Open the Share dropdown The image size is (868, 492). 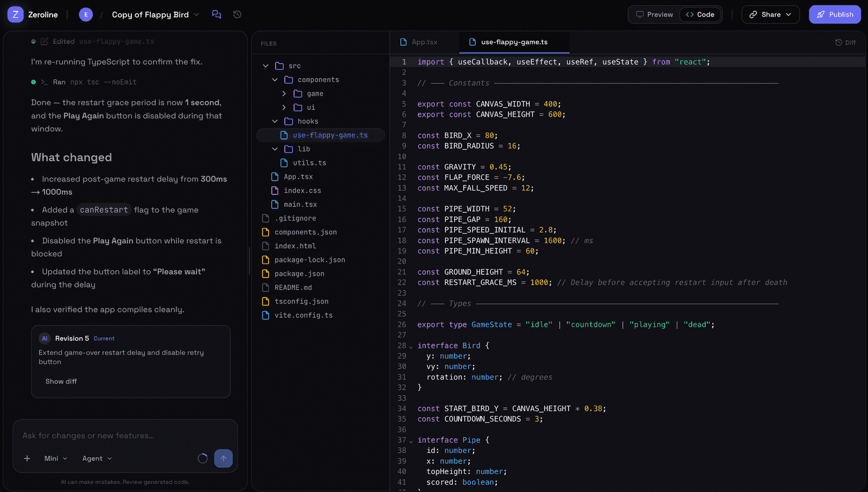[x=770, y=15]
